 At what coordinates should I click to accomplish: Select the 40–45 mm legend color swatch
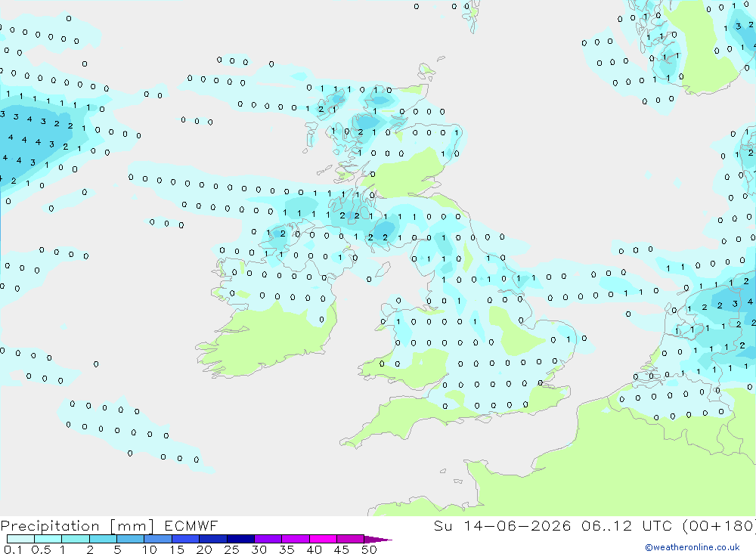(x=323, y=539)
